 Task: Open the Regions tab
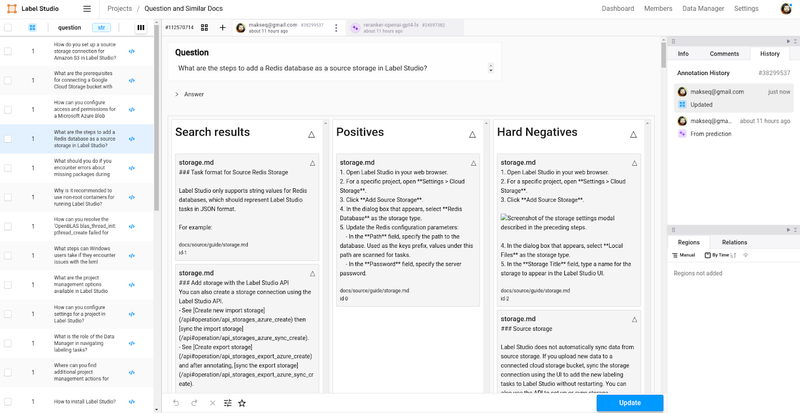coord(688,242)
